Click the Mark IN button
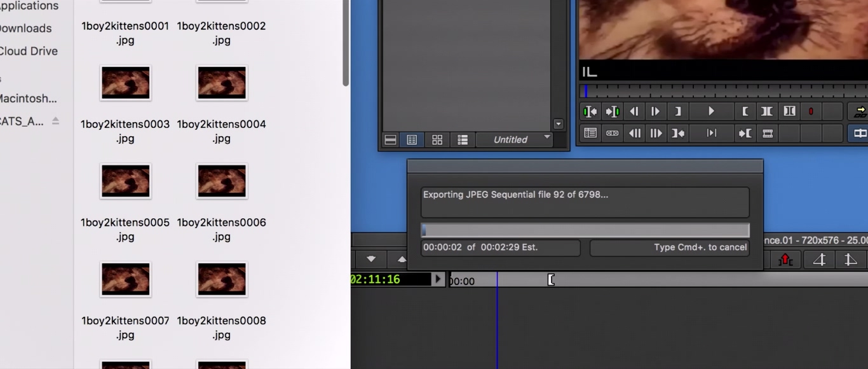 point(677,111)
